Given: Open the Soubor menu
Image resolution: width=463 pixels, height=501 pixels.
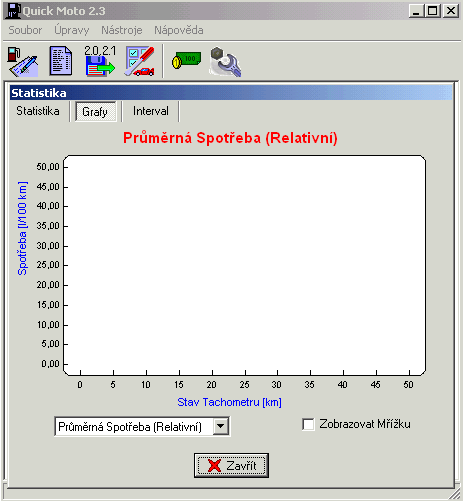Looking at the screenshot, I should pyautogui.click(x=25, y=30).
